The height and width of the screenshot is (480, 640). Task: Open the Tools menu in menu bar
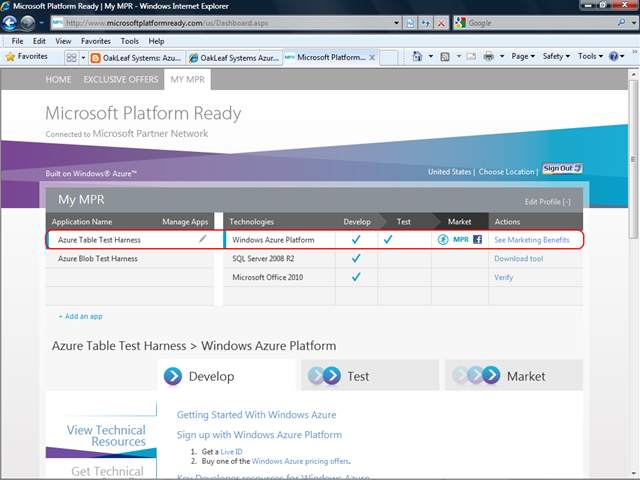[129, 41]
